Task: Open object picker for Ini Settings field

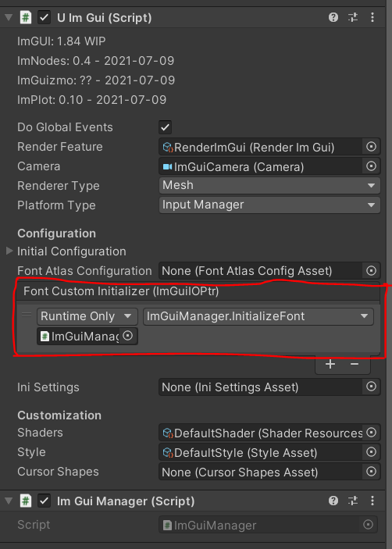Action: 371,387
